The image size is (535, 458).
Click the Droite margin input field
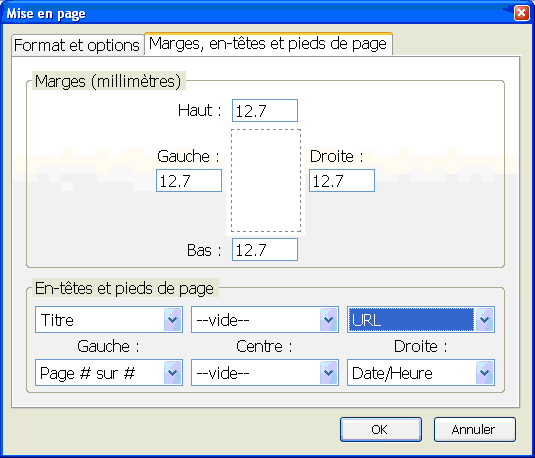click(x=342, y=181)
